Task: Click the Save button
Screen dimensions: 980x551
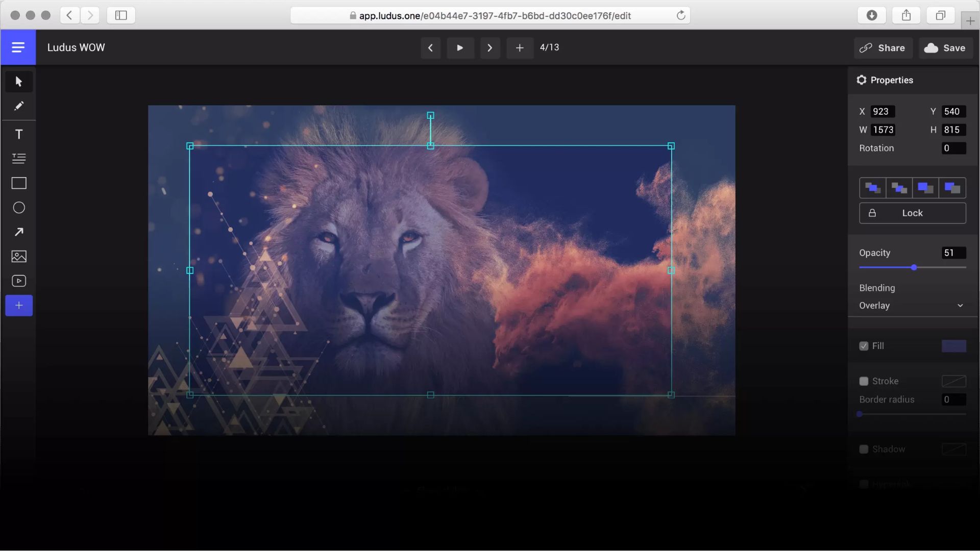Action: click(946, 48)
